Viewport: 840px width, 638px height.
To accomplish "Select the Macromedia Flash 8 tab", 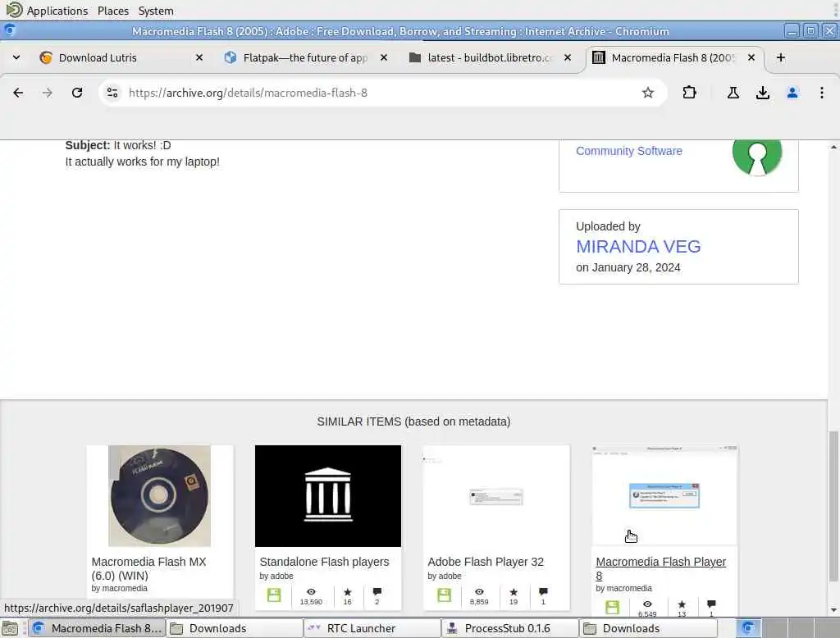I will (x=674, y=57).
